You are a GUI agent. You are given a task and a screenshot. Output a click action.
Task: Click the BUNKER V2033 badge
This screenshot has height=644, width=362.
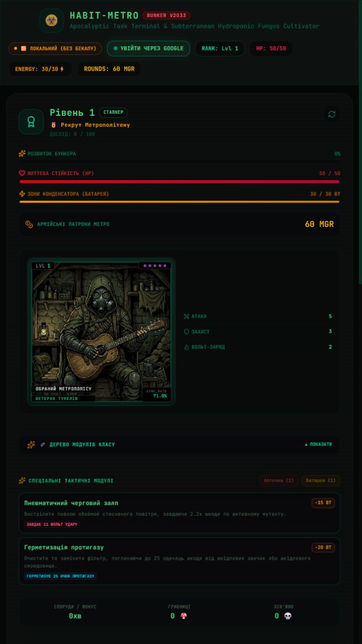click(166, 16)
